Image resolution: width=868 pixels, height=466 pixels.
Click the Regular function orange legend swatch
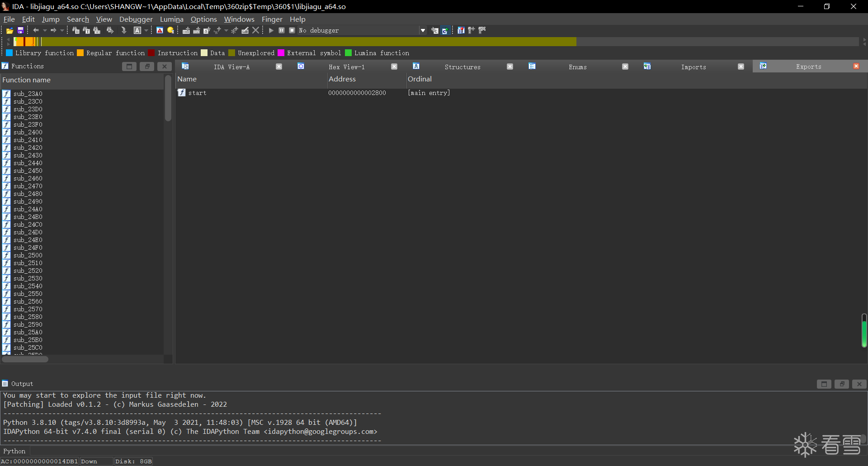(80, 53)
